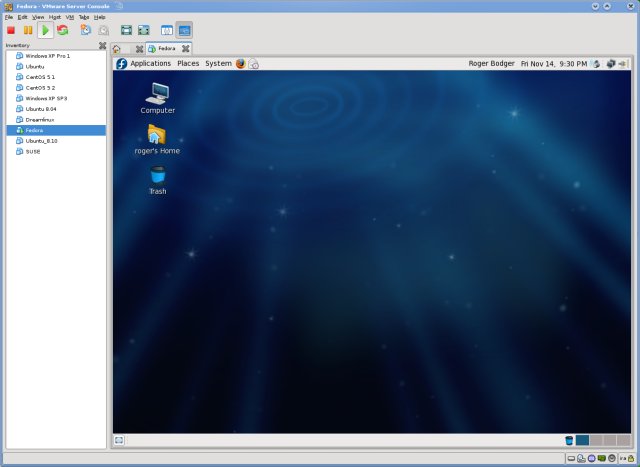
Task: Click the network connection tray icon
Action: (x=611, y=64)
